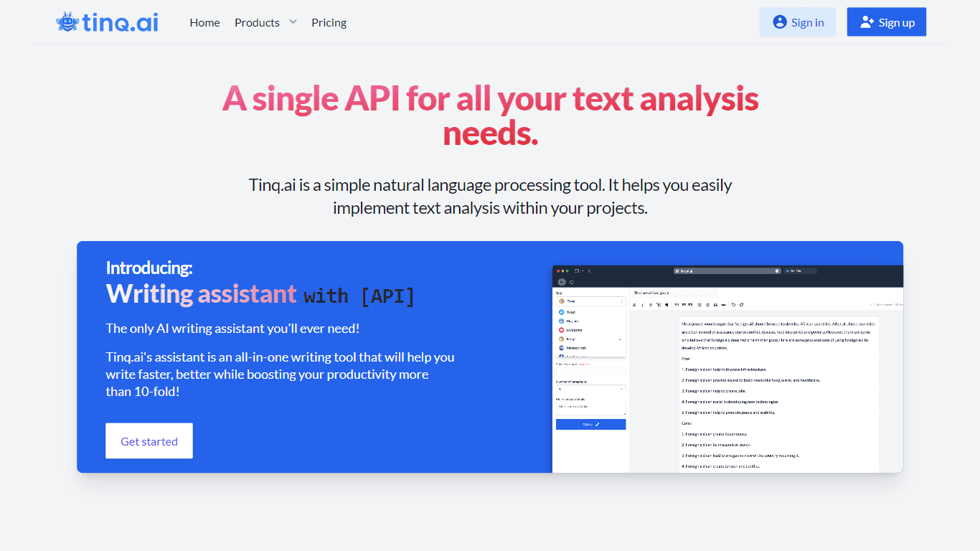Click the tinq.ai bee logo

point(107,22)
